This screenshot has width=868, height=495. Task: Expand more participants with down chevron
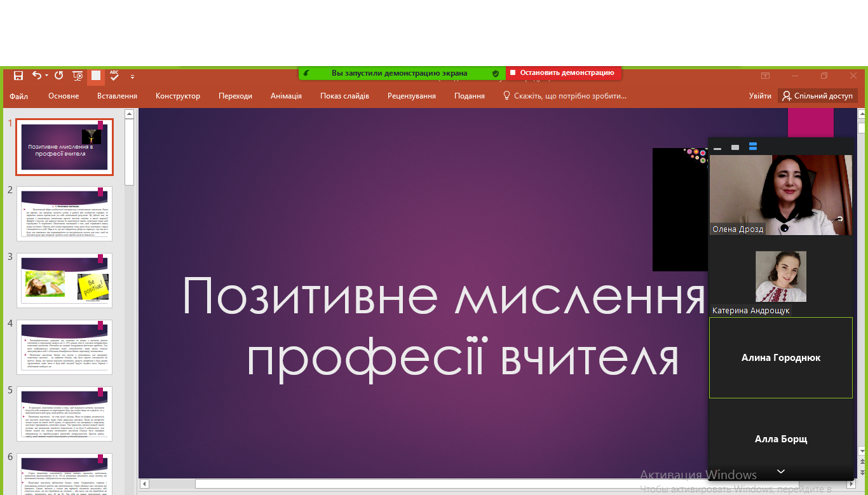[x=781, y=471]
